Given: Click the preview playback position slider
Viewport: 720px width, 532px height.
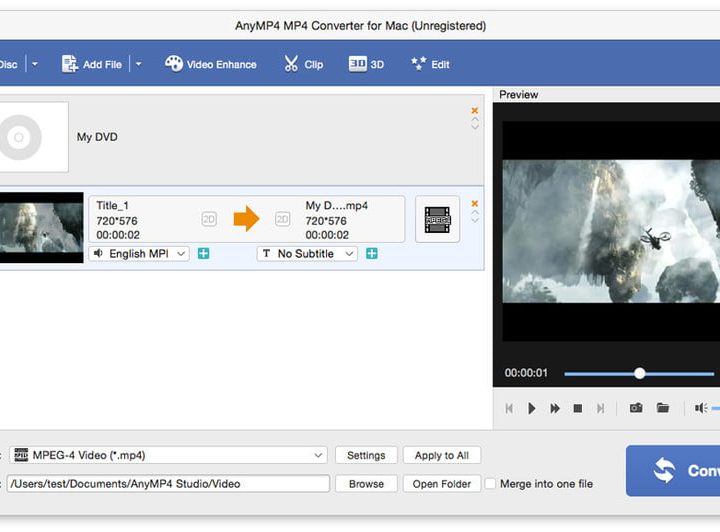Looking at the screenshot, I should pos(639,374).
